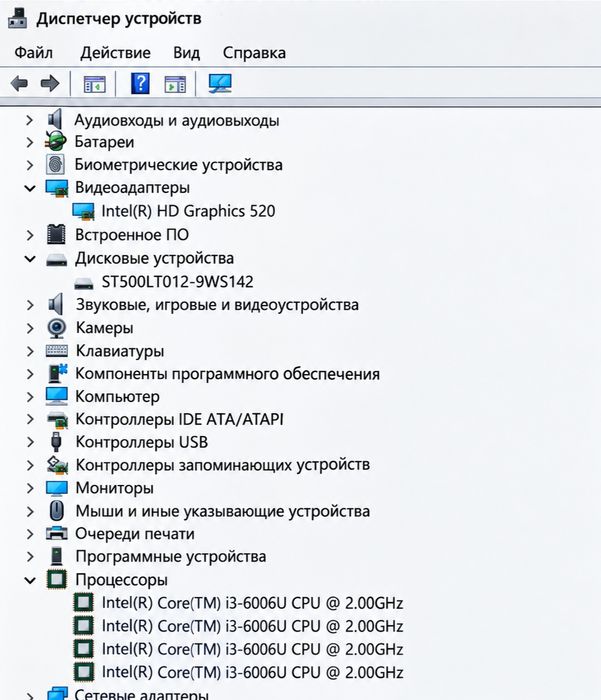Click the disk icon beside ST500LT012-9WS142
The height and width of the screenshot is (700, 601).
(83, 283)
